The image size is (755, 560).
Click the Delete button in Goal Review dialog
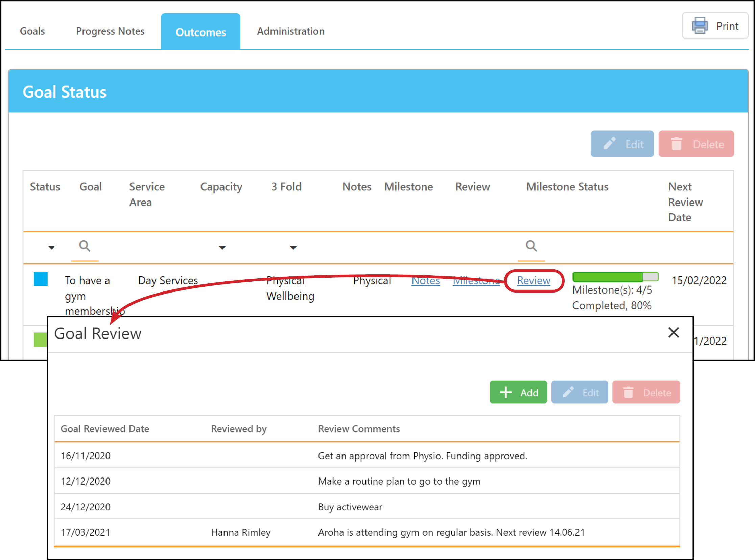coord(646,392)
